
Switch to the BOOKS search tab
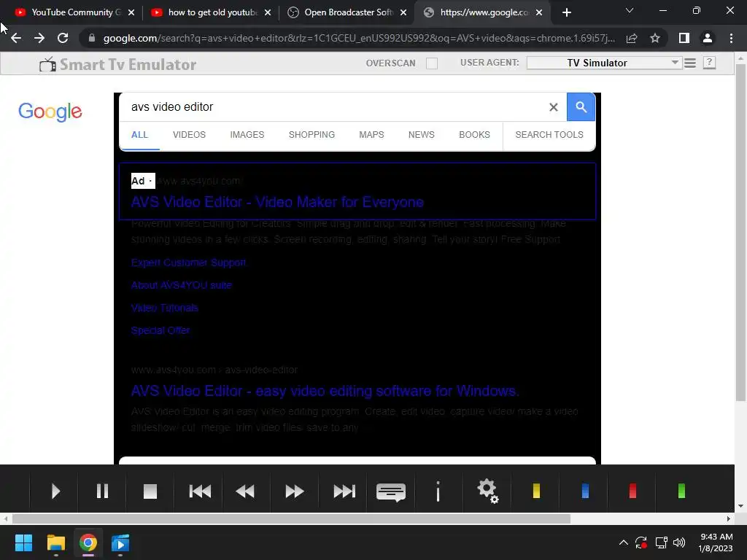point(474,135)
